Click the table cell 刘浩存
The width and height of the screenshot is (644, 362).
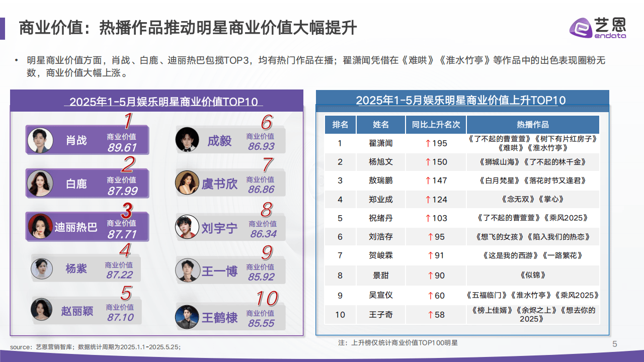coord(381,237)
